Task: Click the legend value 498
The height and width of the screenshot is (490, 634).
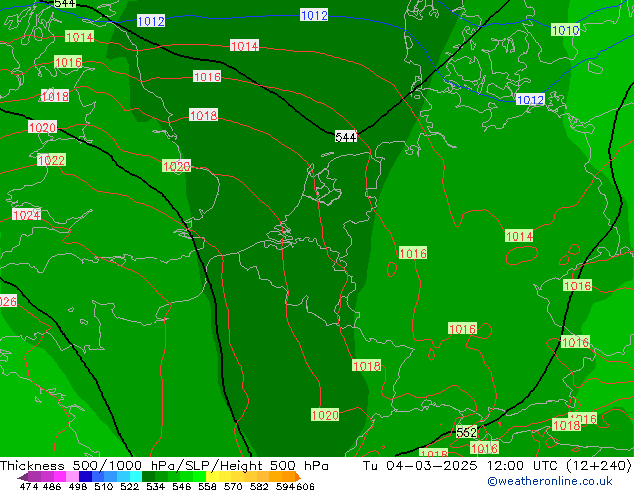Action: (x=78, y=486)
